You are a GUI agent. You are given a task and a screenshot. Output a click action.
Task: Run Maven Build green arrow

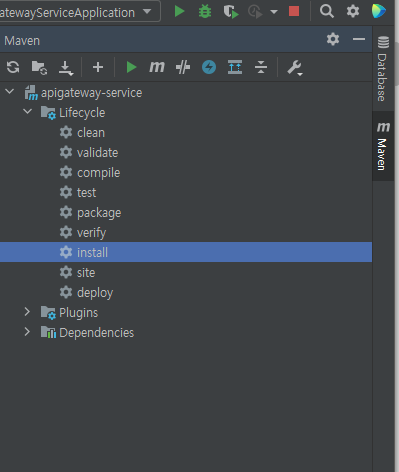(131, 67)
